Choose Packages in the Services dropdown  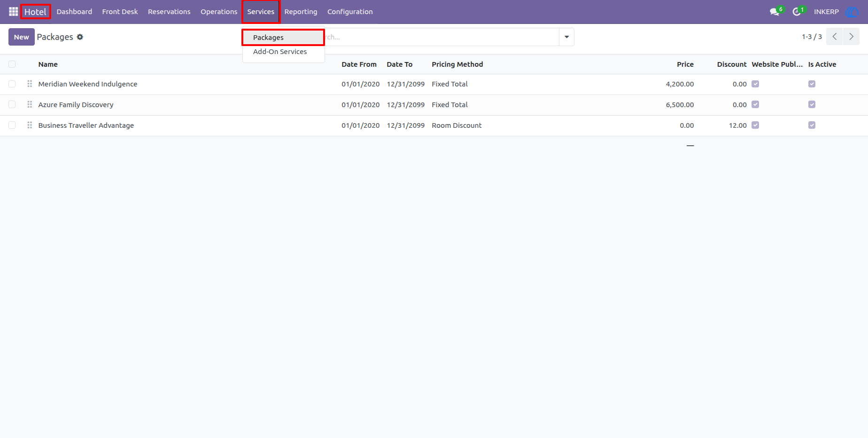pyautogui.click(x=283, y=38)
